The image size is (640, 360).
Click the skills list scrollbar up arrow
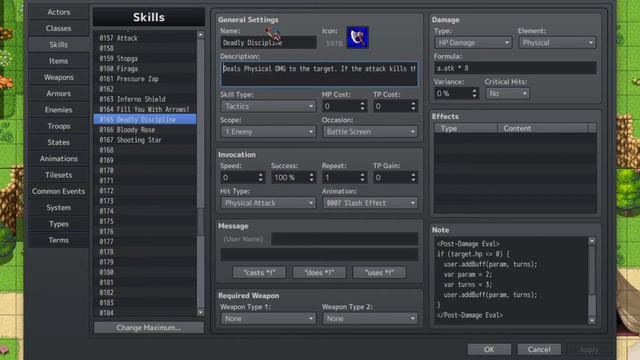[x=200, y=35]
